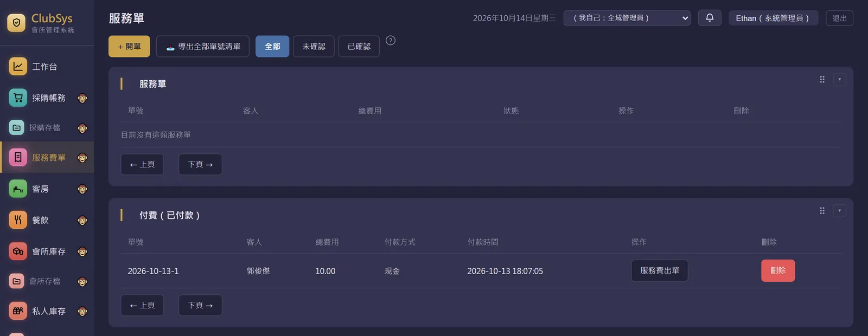The image size is (868, 336).
Task: Click 下頁 in the 付費（已付款）panel
Action: [200, 306]
